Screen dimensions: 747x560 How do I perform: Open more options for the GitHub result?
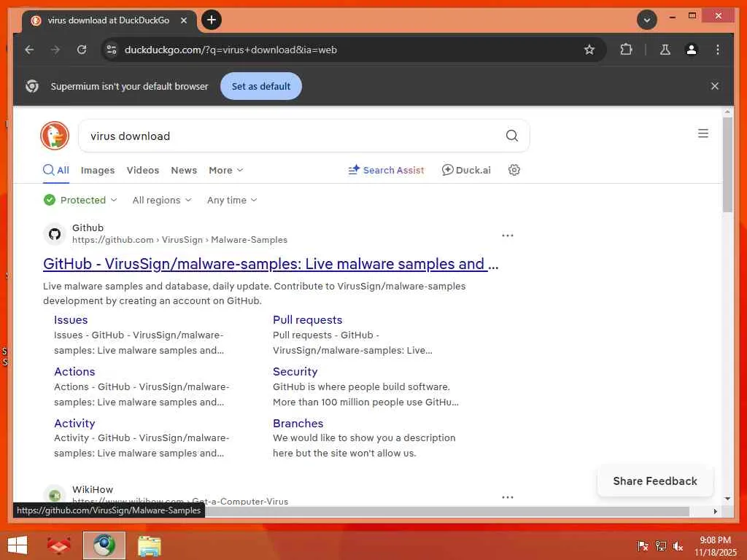tap(508, 236)
